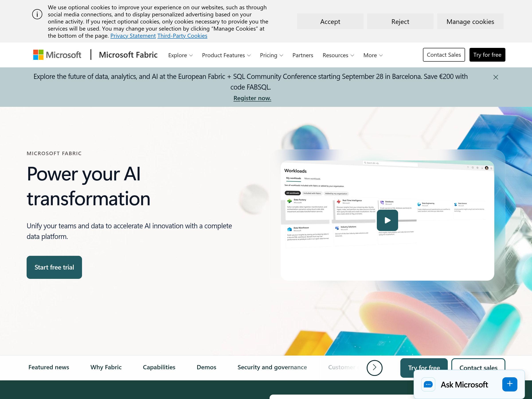Open the Privacy Statement link
This screenshot has height=399, width=532.
click(x=133, y=36)
